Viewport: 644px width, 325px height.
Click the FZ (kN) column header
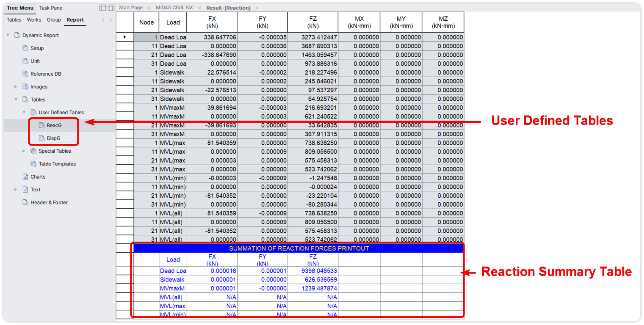tap(313, 22)
